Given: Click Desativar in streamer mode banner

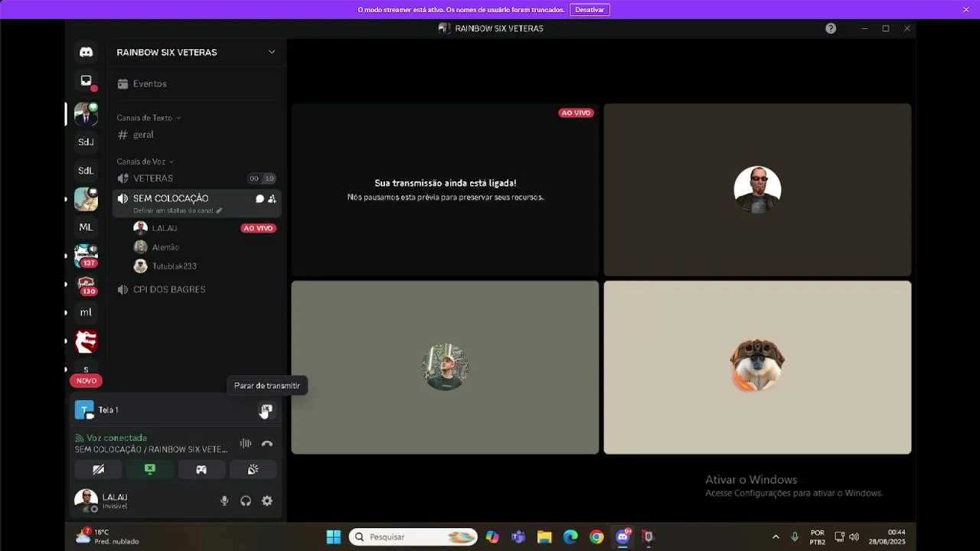Looking at the screenshot, I should click(x=590, y=10).
